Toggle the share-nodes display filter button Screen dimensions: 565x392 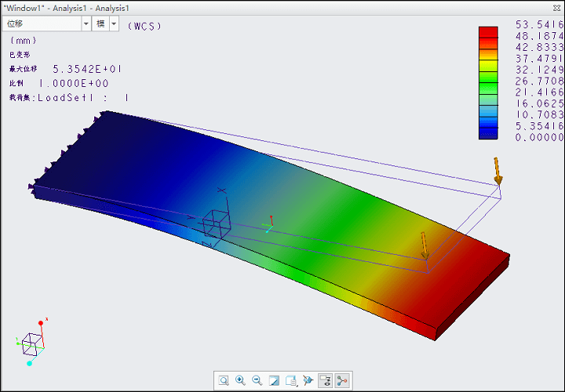point(342,380)
